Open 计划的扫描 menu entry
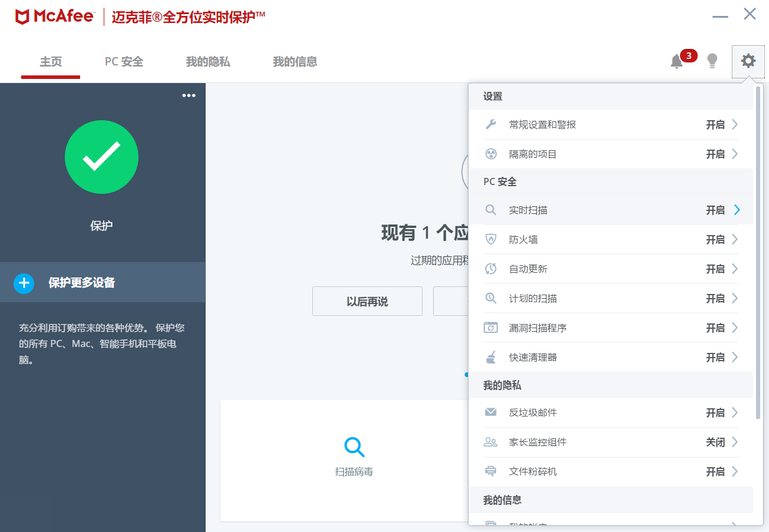The height and width of the screenshot is (532, 769). (x=611, y=298)
